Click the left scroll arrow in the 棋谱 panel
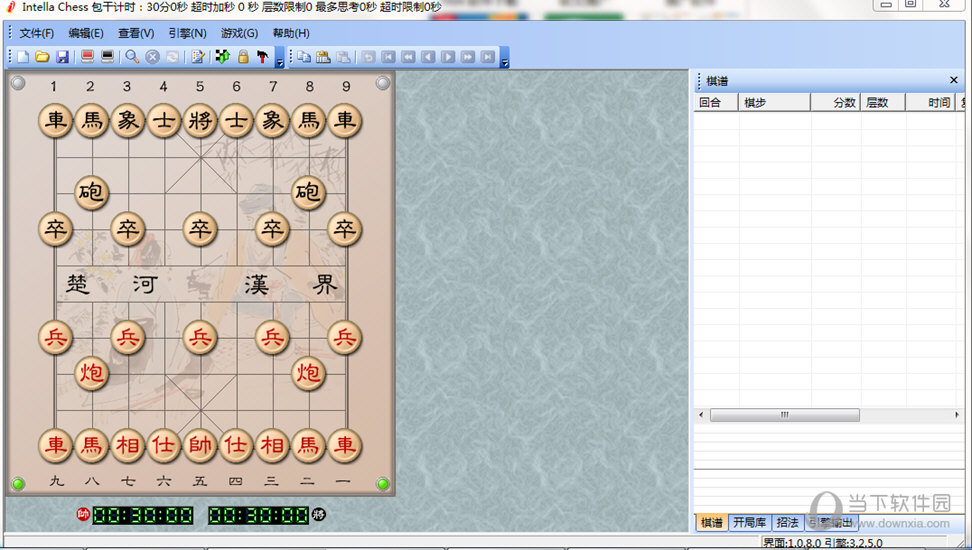972x550 pixels. point(701,415)
